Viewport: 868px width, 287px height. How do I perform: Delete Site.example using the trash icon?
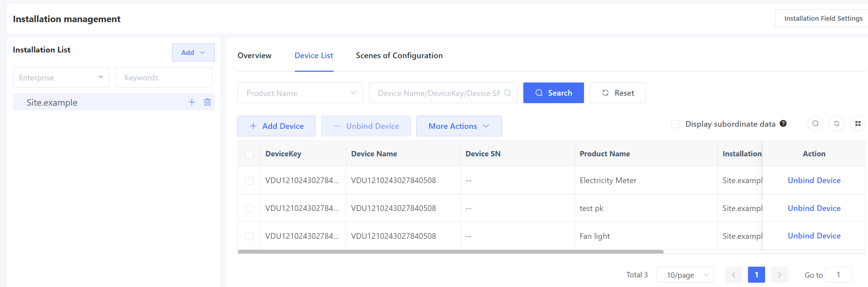pos(207,102)
